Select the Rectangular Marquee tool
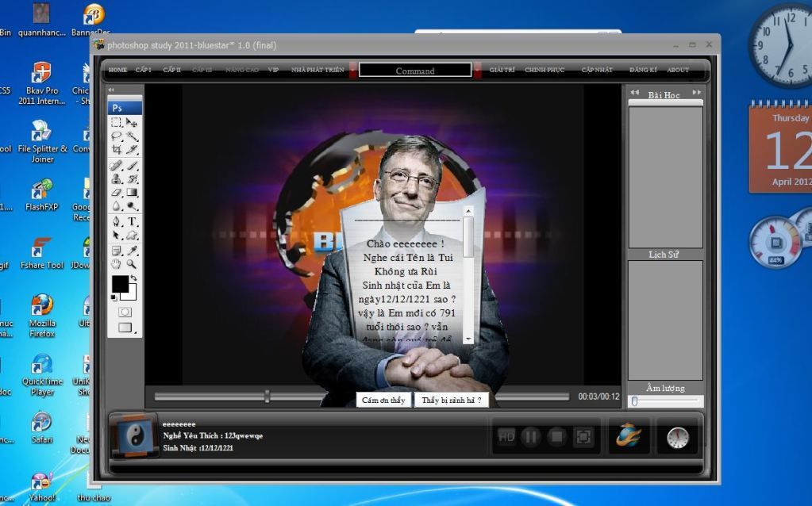The height and width of the screenshot is (506, 812). pyautogui.click(x=117, y=123)
